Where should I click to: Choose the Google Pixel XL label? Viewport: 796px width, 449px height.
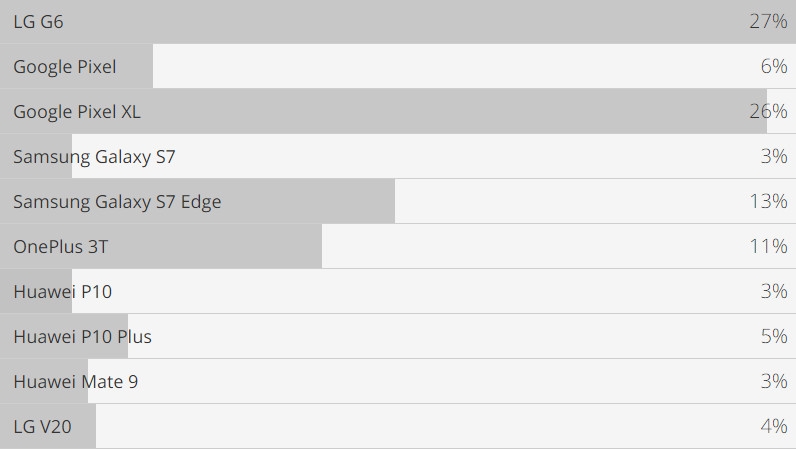tap(77, 112)
